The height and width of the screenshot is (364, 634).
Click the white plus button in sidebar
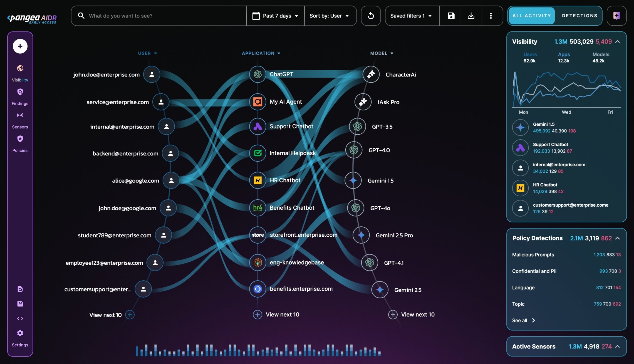click(20, 46)
